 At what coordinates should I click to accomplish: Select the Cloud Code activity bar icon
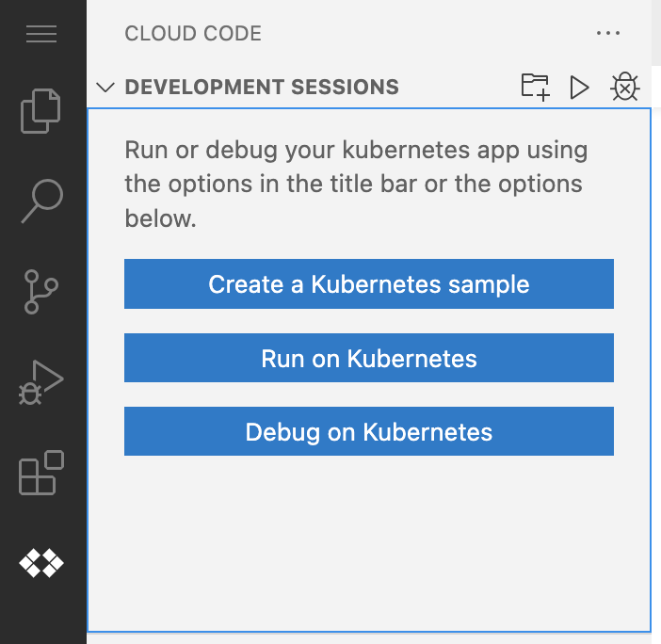41,564
